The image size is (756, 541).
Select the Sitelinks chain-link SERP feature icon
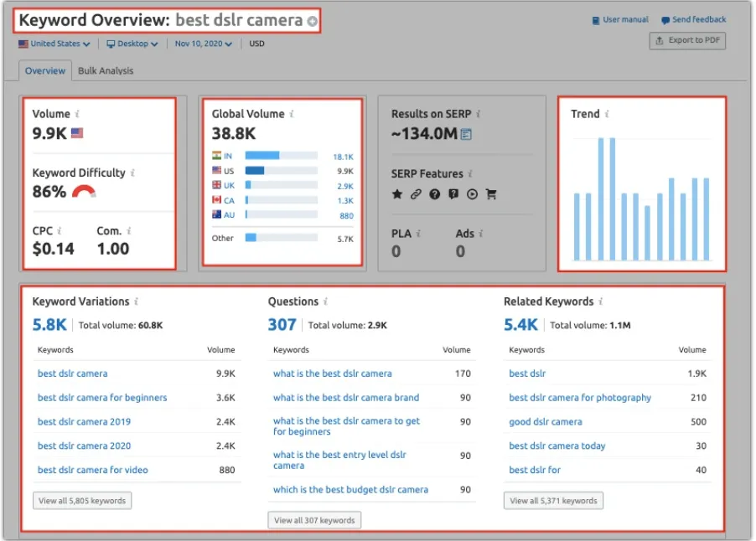point(417,193)
